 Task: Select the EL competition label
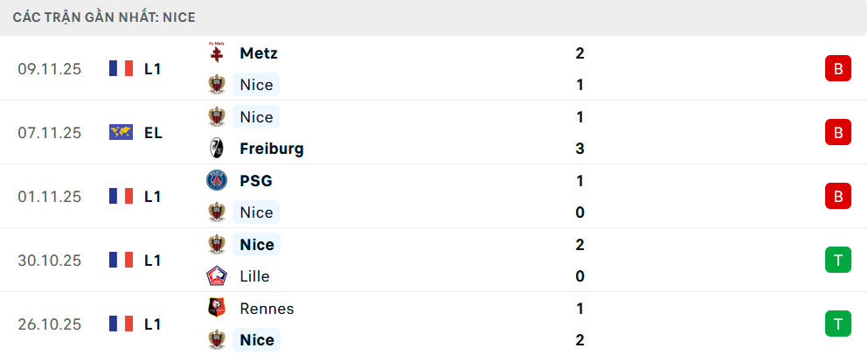153,133
